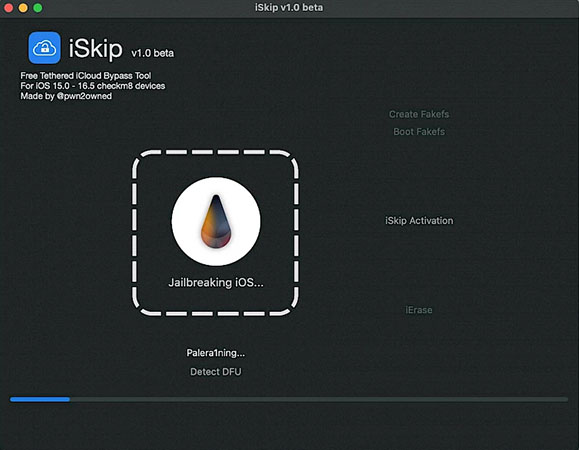Viewport: 579px width, 450px height.
Task: Close the window with the red button
Action: tap(8, 8)
